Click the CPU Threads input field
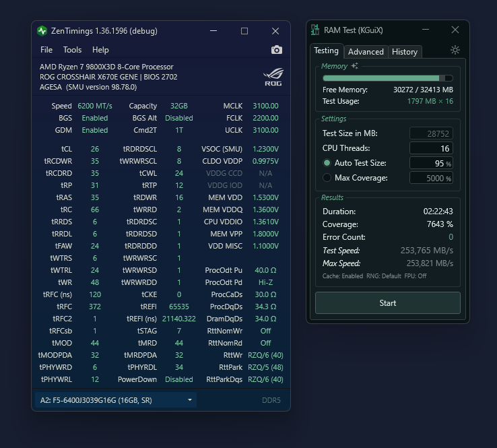 [431, 148]
